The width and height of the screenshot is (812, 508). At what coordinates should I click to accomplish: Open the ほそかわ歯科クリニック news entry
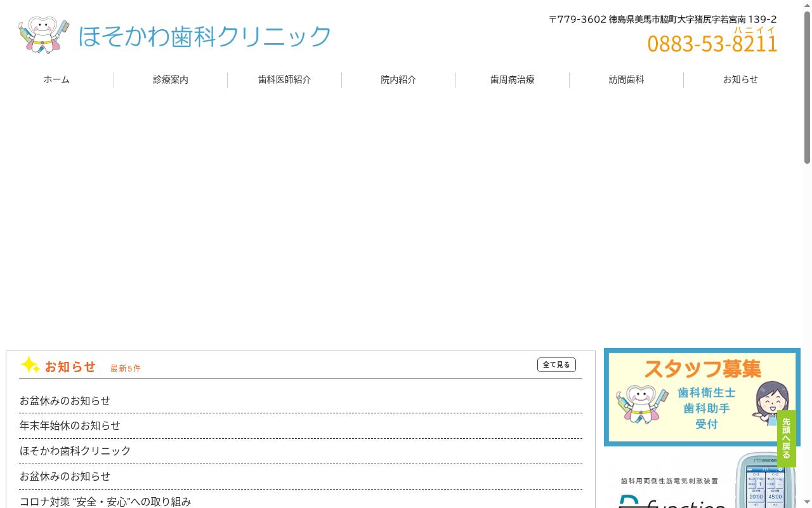pos(75,451)
